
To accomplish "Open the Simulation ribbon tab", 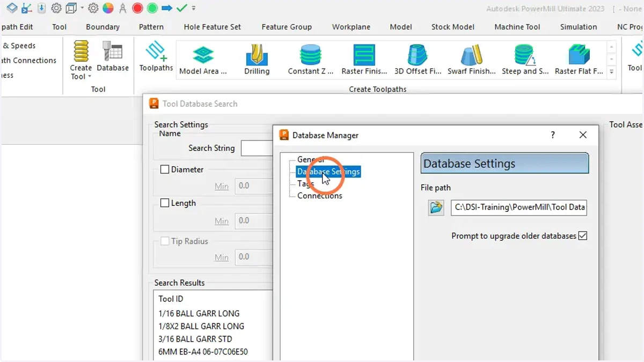I will pyautogui.click(x=579, y=27).
